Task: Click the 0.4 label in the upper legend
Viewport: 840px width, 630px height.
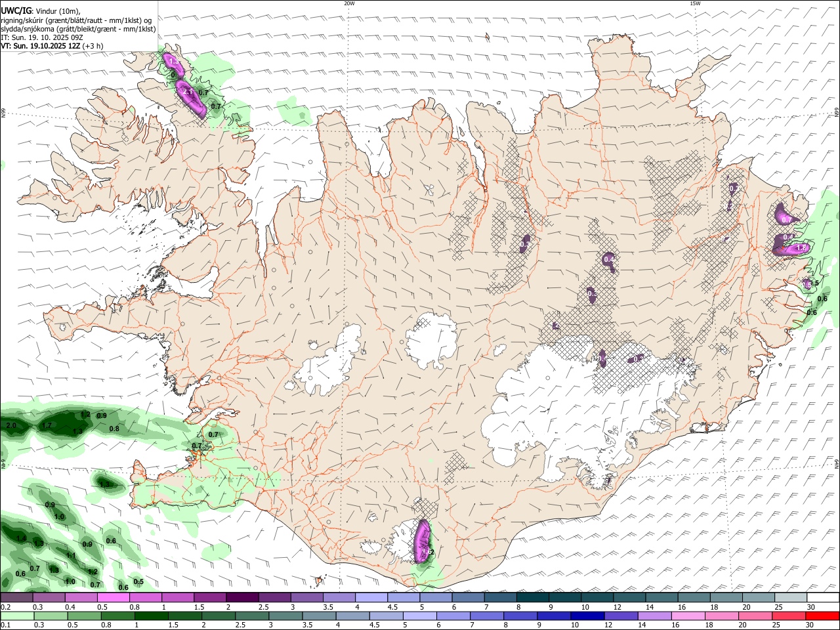Action: tap(69, 607)
